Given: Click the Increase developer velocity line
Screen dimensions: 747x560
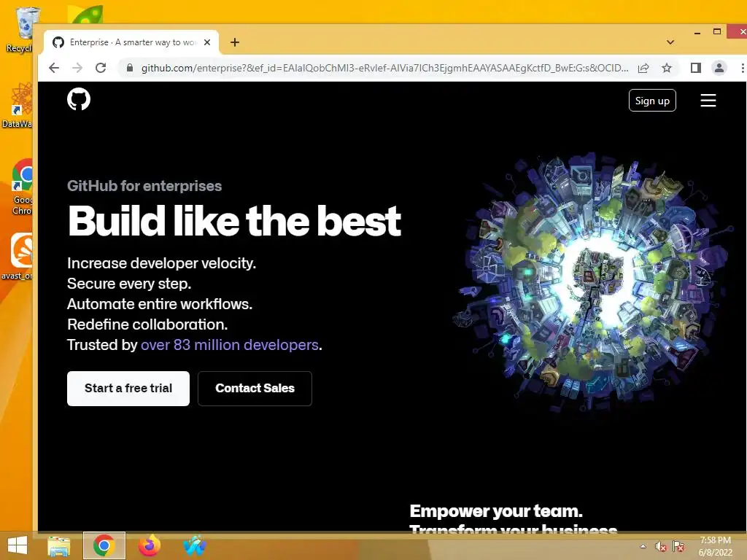Looking at the screenshot, I should coord(161,263).
